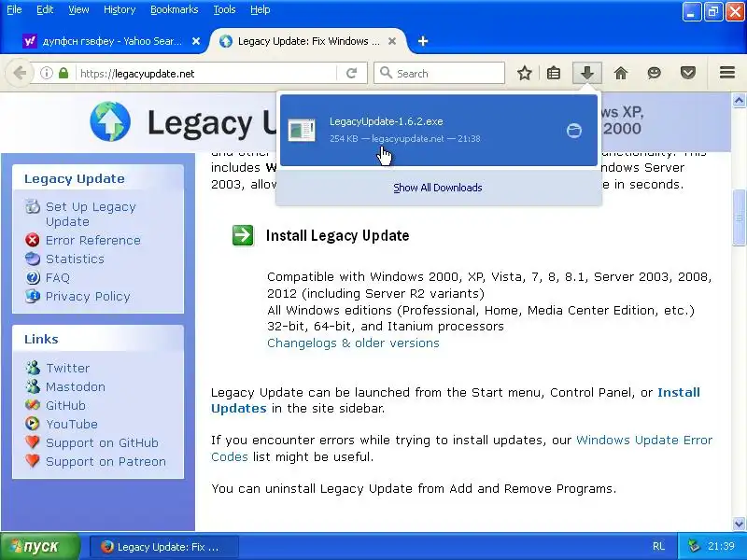This screenshot has width=747, height=560.
Task: Open the File menu
Action: click(x=14, y=9)
